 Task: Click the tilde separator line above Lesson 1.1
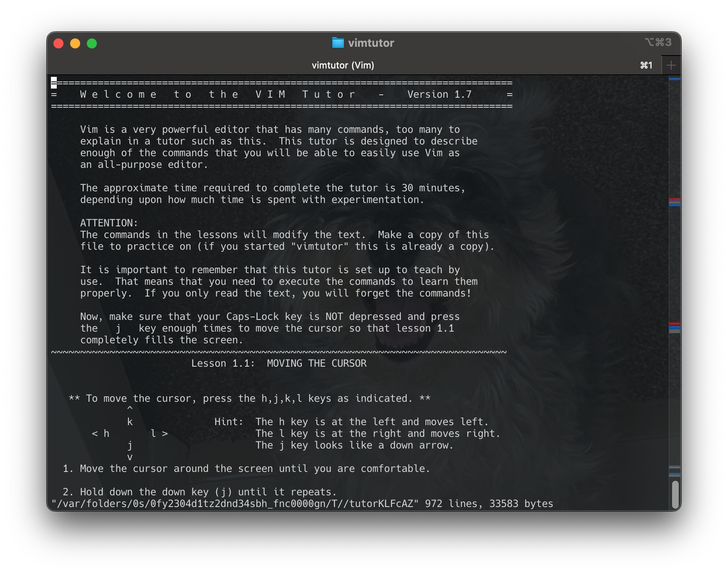point(279,352)
